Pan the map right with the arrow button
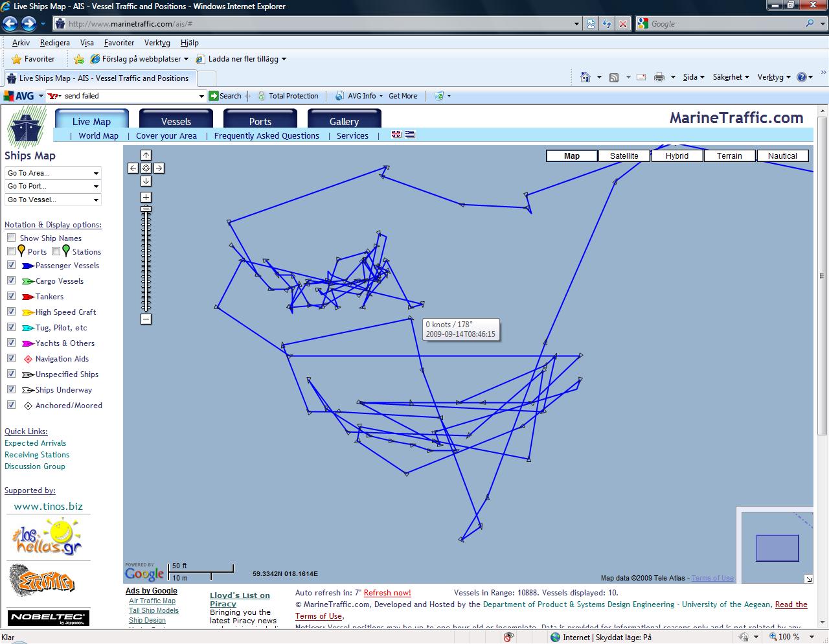 (159, 168)
